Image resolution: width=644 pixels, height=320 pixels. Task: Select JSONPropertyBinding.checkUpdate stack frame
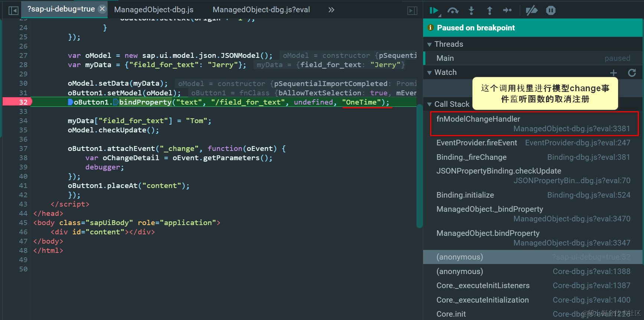tap(533, 176)
